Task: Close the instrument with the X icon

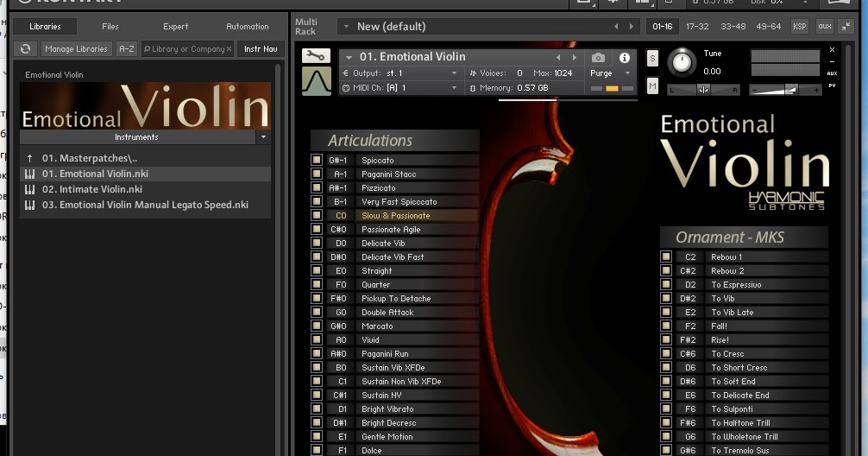Action: (832, 50)
